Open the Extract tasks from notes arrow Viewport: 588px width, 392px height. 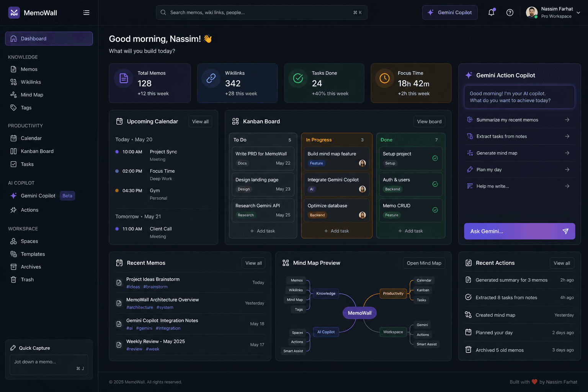click(567, 136)
